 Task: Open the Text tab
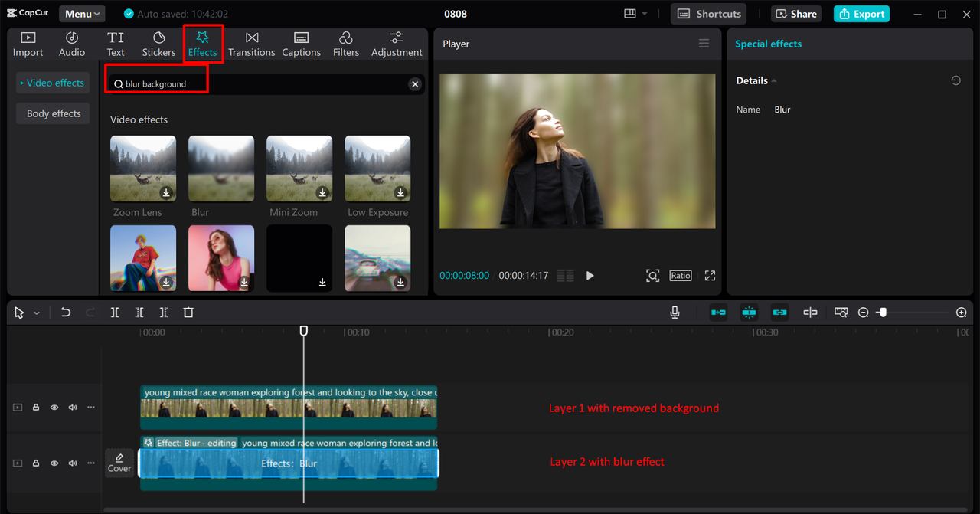pos(116,44)
